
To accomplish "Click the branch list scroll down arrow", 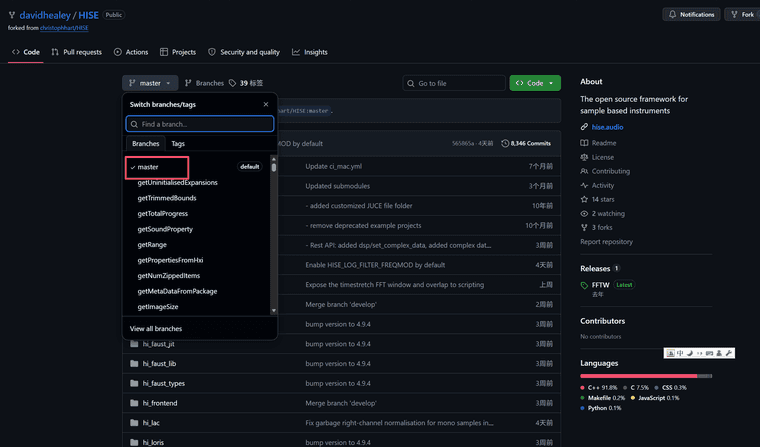I will click(274, 310).
